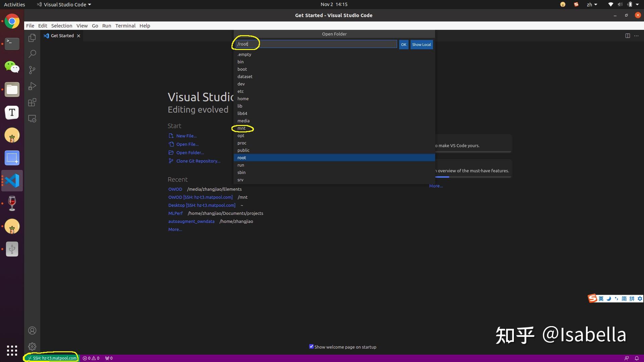The height and width of the screenshot is (362, 644).
Task: Click the folder path input field
Action: click(x=316, y=44)
